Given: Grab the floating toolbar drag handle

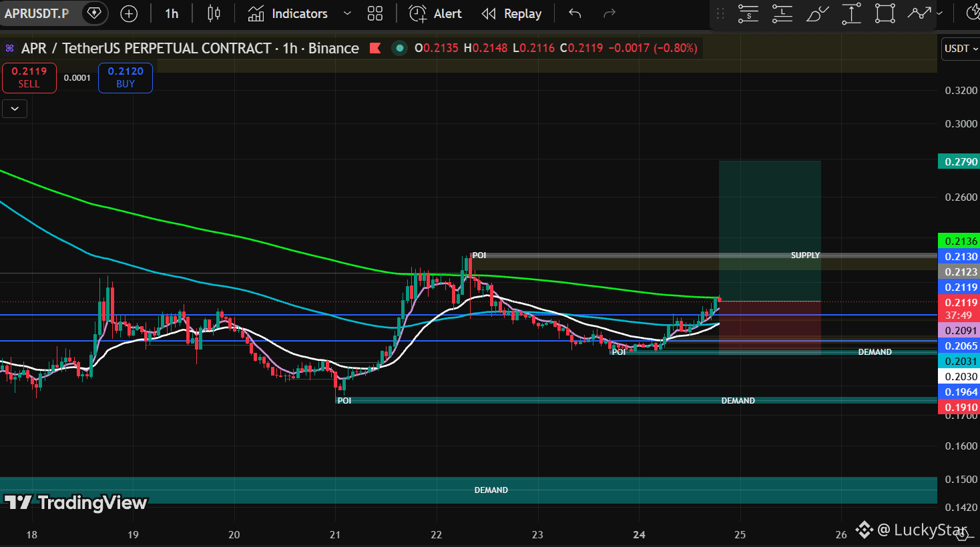Looking at the screenshot, I should tap(720, 13).
